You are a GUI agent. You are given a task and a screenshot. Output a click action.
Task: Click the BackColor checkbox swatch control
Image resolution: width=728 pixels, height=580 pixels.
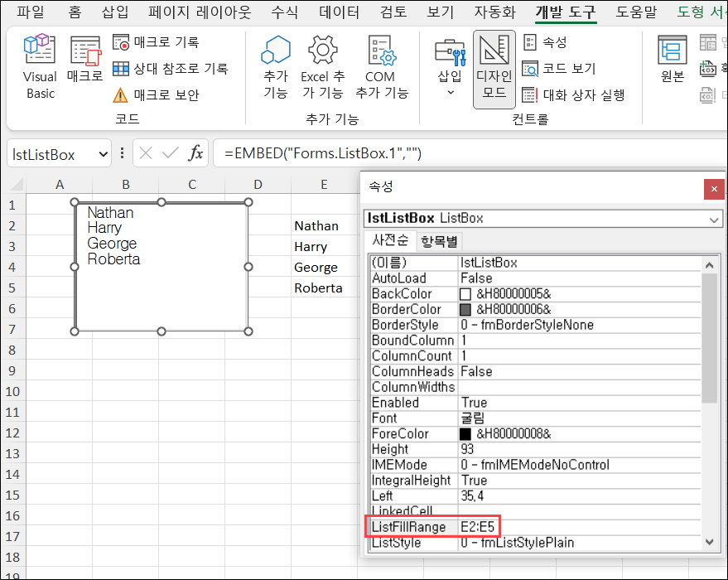click(x=467, y=293)
